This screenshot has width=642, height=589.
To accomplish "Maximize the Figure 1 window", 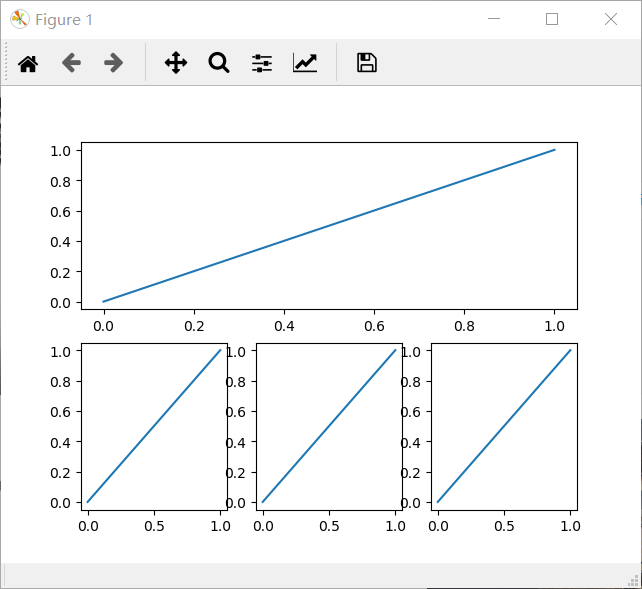I will coord(552,19).
